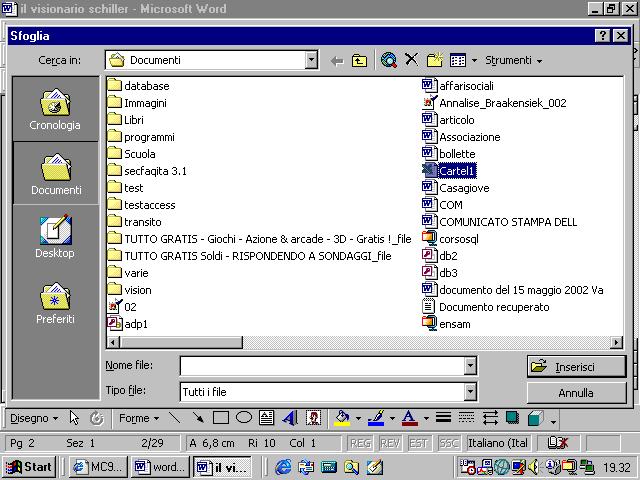The height and width of the screenshot is (480, 640).
Task: Select the vision folder
Action: tap(129, 290)
